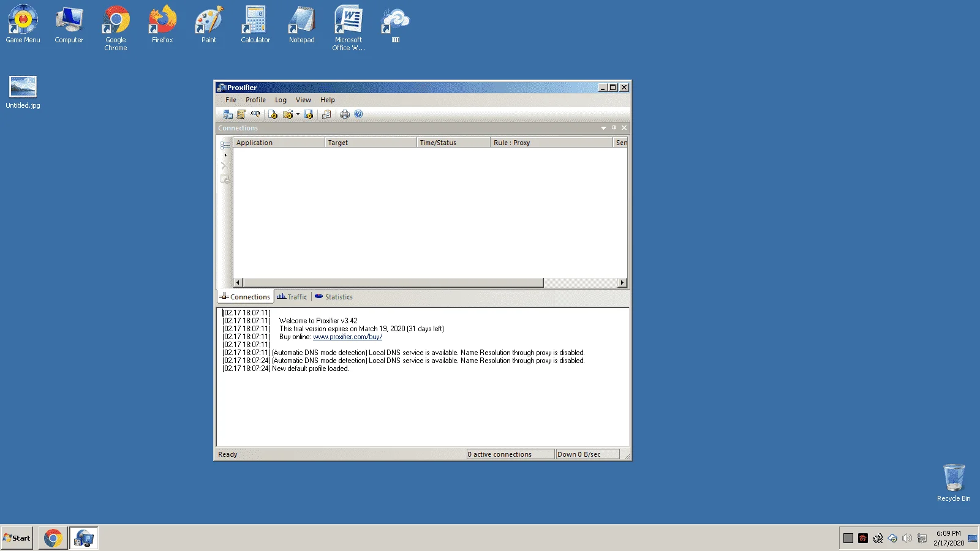Close the Connections pane
This screenshot has height=551, width=980.
point(624,128)
